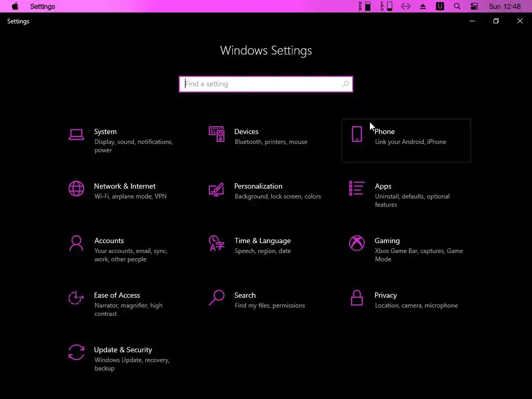Open the Ease of Access heading

coord(117,295)
